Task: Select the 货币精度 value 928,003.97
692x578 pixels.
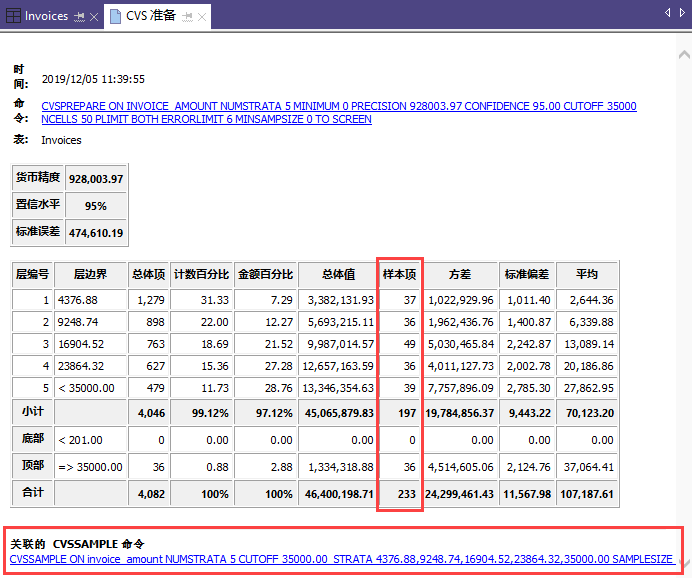Action: pos(96,179)
